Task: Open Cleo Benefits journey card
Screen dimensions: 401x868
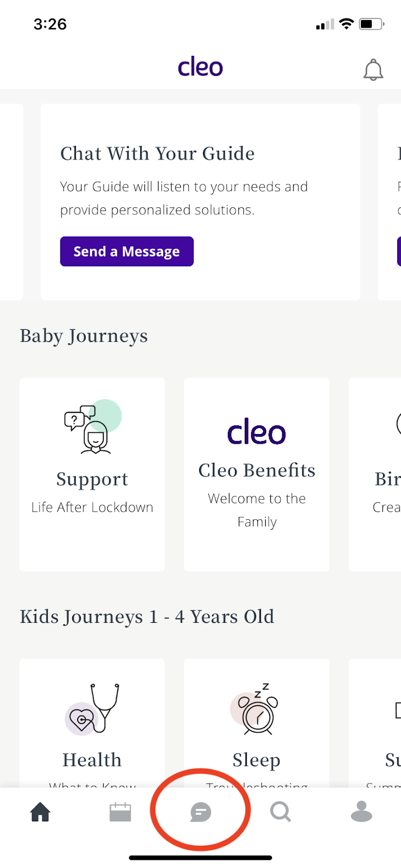Action: 257,474
